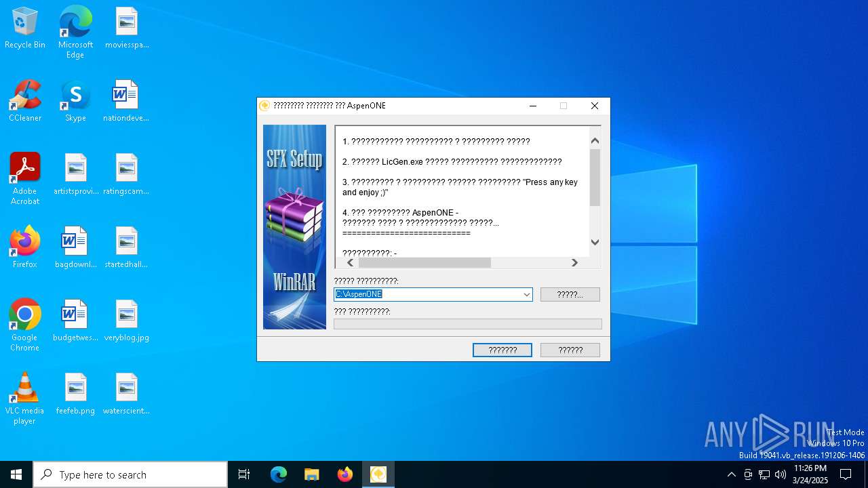This screenshot has height=488, width=868.
Task: Select the startedhall... image file
Action: [126, 247]
